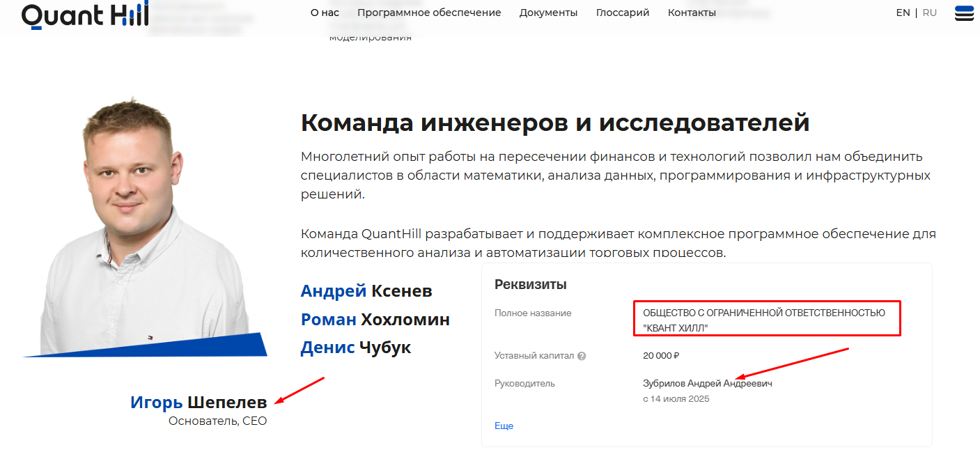This screenshot has height=452, width=980.
Task: Select the name Игорь Шепелев
Action: [199, 402]
